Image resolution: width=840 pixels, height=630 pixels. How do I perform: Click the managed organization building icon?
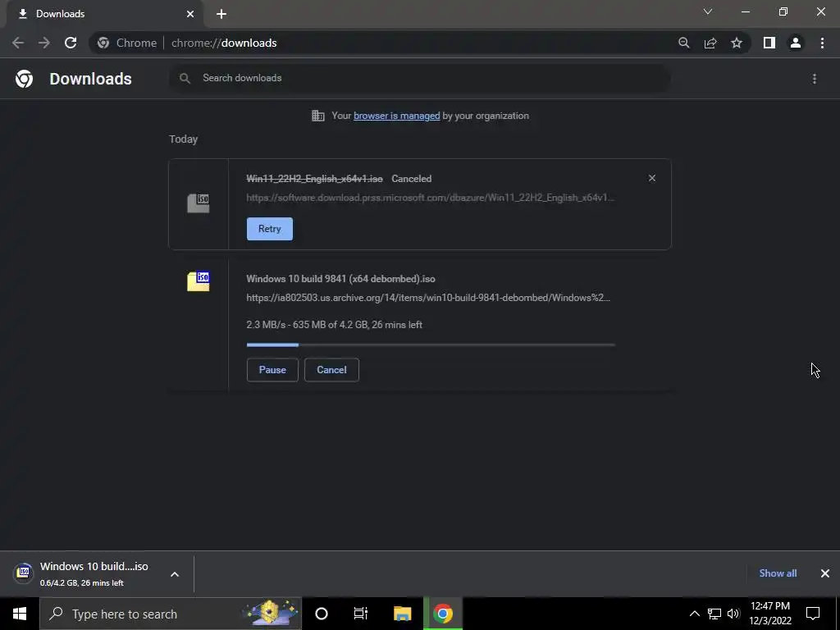[318, 116]
